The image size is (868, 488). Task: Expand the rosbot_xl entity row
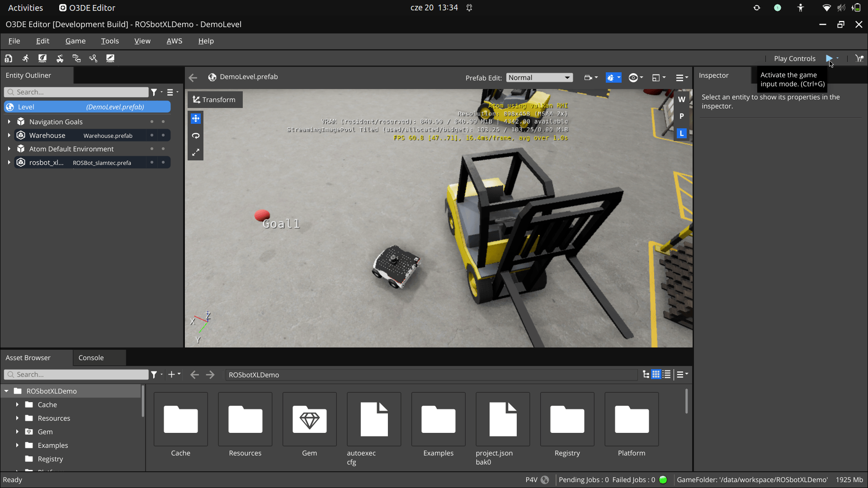pos(9,162)
